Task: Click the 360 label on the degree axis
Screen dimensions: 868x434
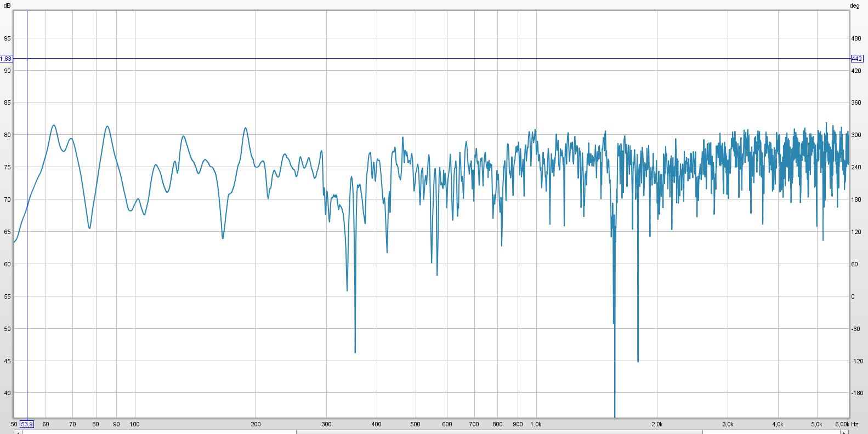Action: click(x=856, y=103)
